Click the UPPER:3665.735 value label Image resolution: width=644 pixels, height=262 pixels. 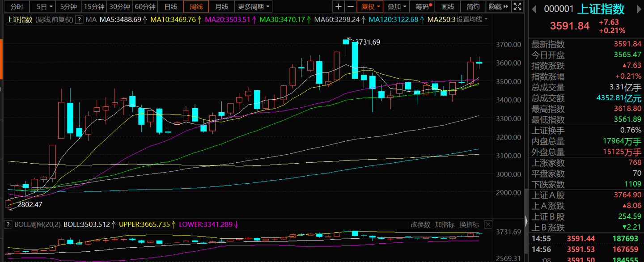pos(148,224)
